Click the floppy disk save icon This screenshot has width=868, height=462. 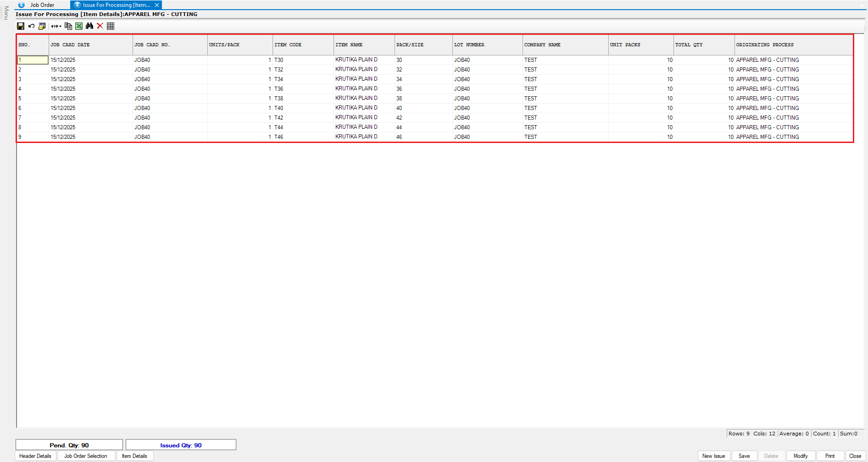click(x=21, y=26)
